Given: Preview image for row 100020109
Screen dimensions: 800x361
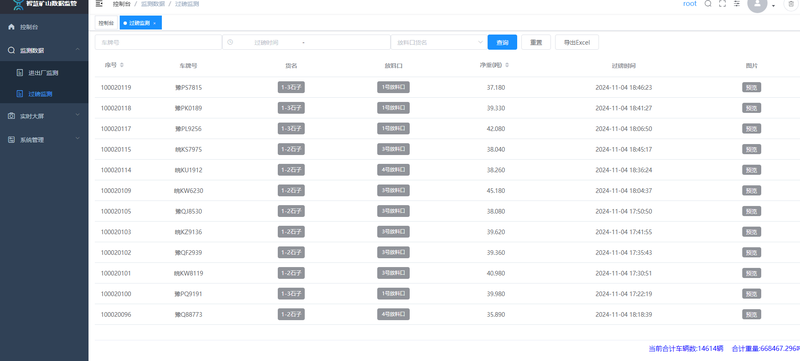Looking at the screenshot, I should [x=751, y=191].
